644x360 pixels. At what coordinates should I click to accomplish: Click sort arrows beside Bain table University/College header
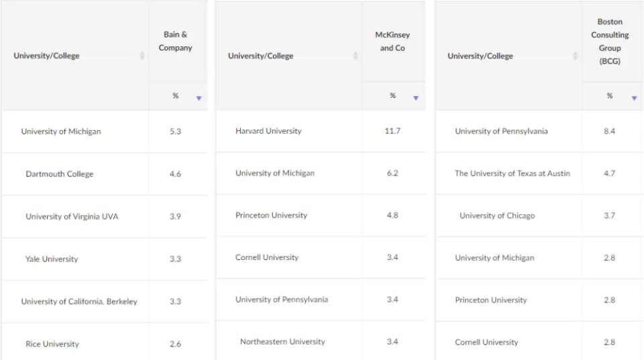pyautogui.click(x=142, y=56)
